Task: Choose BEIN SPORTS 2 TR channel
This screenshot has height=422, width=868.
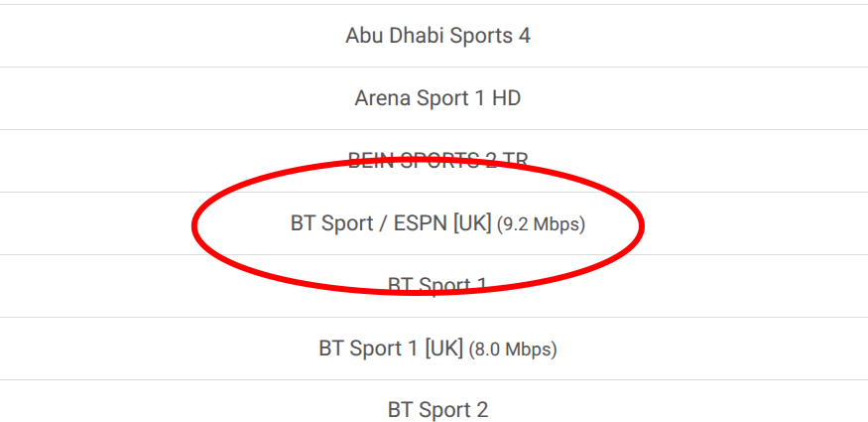Action: 437,160
